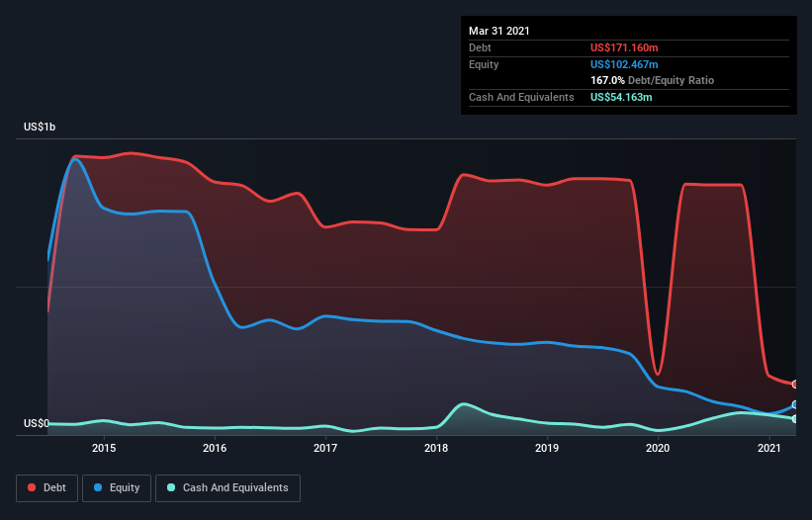Click the red Debt endpoint marker
Screen dimensions: 812x520
[x=795, y=384]
